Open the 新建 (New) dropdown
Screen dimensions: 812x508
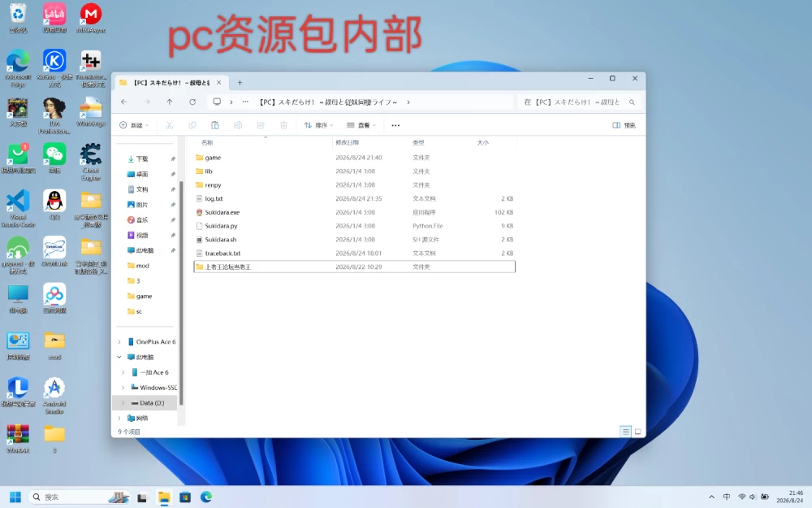(134, 125)
